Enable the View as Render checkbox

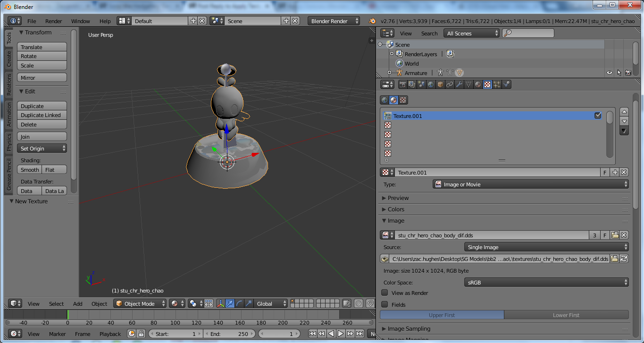click(385, 293)
